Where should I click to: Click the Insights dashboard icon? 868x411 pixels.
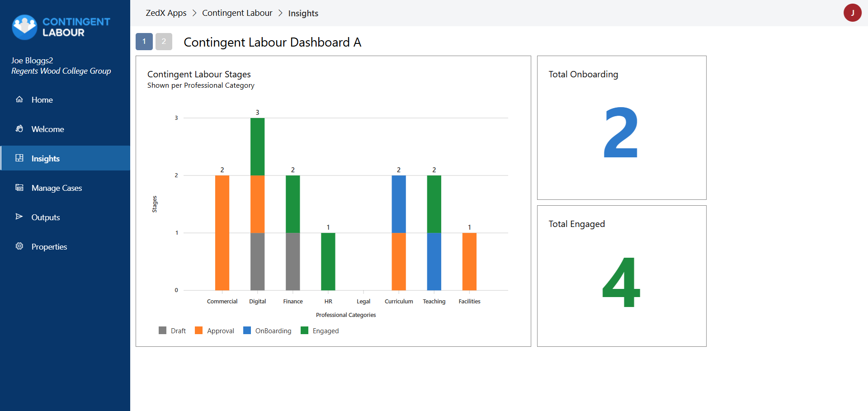(x=19, y=158)
